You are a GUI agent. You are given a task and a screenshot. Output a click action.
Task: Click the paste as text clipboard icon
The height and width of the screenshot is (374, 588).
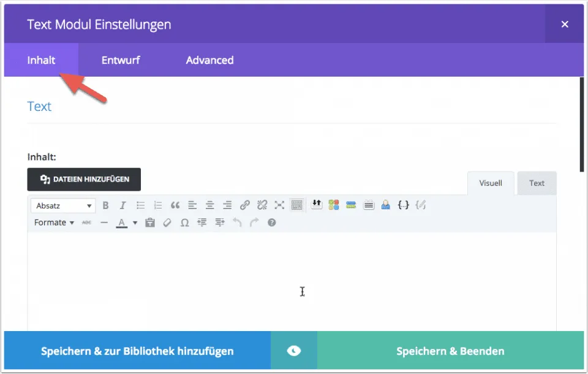coord(149,223)
